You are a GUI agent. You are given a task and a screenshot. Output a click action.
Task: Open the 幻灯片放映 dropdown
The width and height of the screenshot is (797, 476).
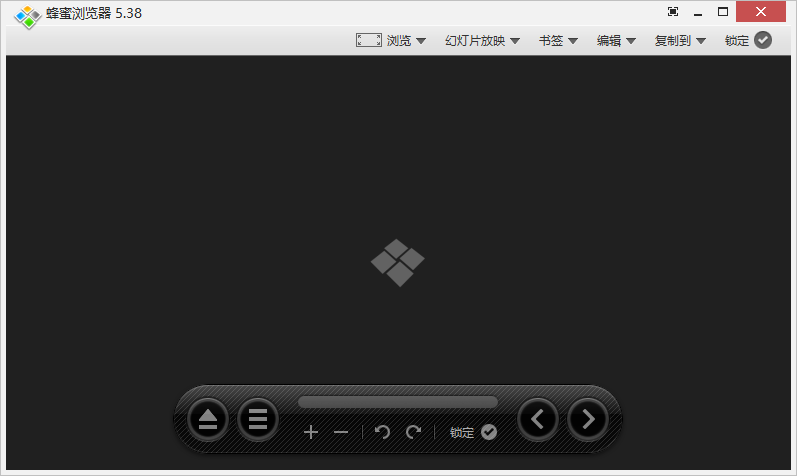click(x=483, y=41)
